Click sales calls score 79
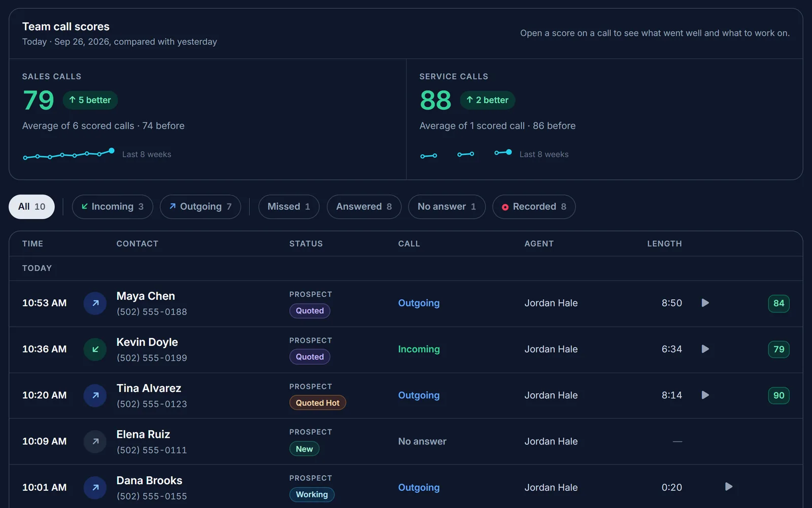 pos(39,100)
